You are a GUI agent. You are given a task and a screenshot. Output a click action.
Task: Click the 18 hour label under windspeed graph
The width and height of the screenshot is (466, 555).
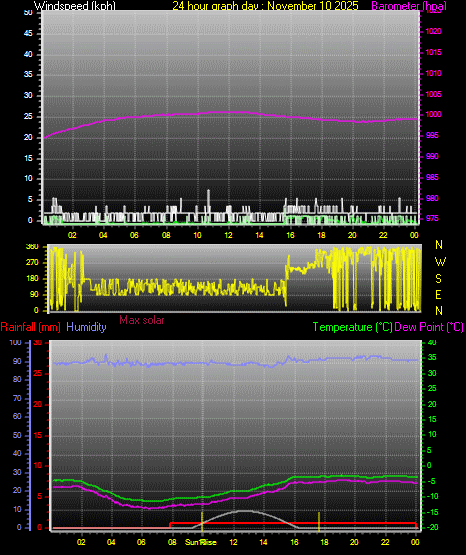tap(321, 235)
